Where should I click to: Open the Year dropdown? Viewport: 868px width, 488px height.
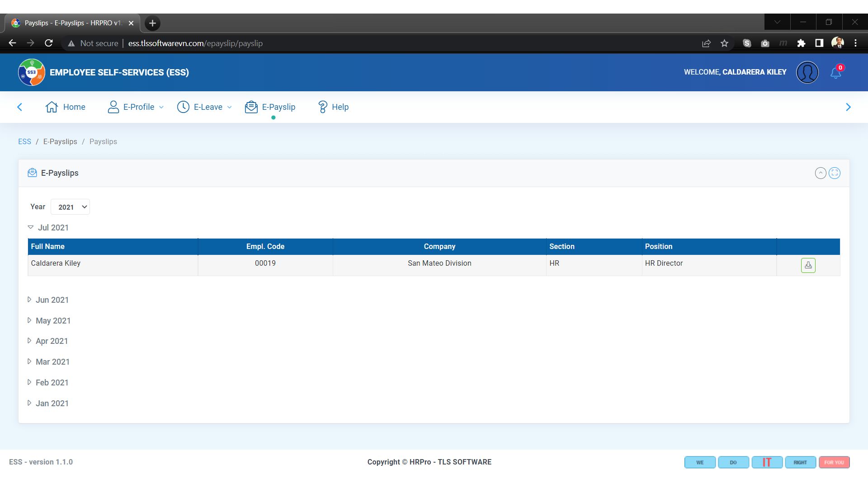tap(71, 207)
